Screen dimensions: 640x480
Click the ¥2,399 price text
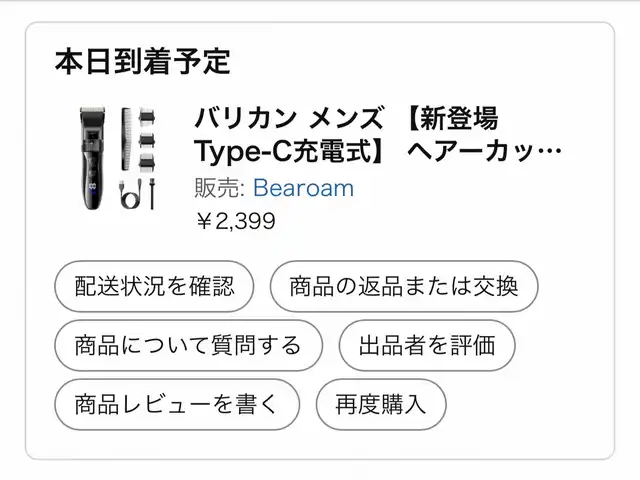pyautogui.click(x=234, y=221)
